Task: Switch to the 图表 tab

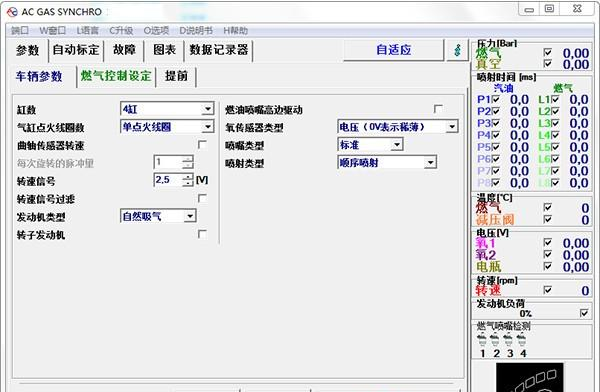Action: [165, 50]
